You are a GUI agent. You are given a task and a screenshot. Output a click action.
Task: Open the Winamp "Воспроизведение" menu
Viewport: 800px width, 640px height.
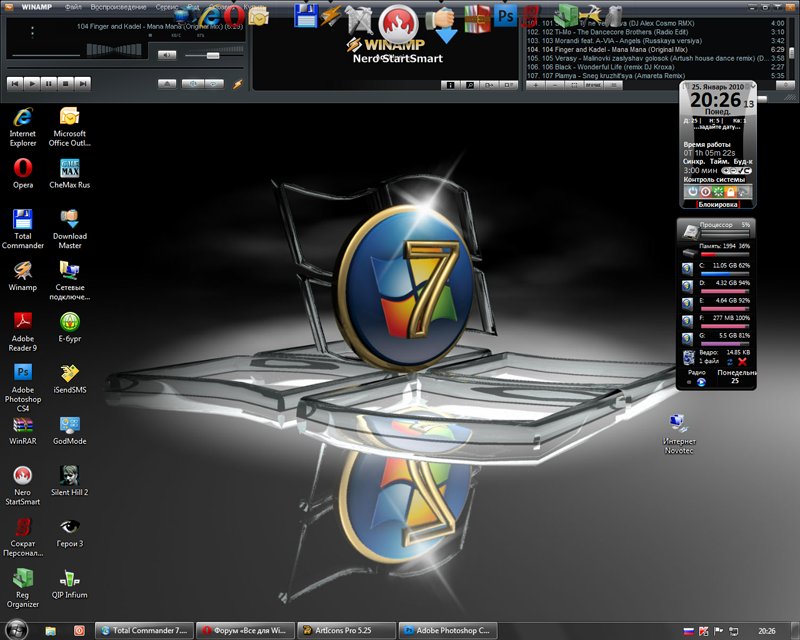pos(119,7)
